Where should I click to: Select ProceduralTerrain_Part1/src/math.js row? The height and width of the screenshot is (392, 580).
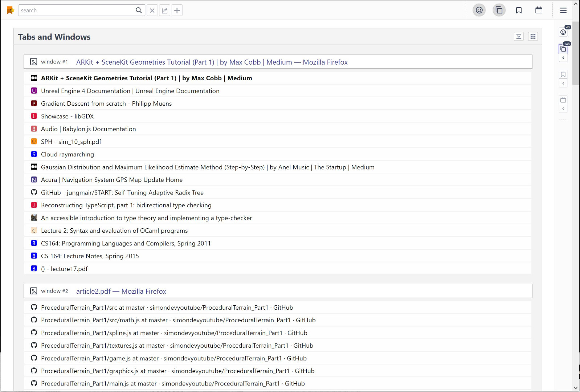[x=278, y=320]
